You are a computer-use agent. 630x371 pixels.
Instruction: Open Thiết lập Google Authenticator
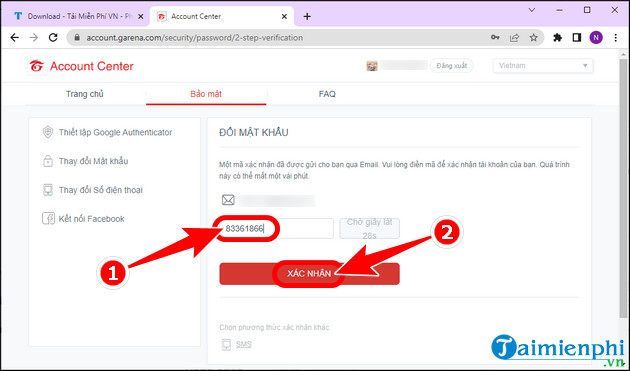pos(115,132)
